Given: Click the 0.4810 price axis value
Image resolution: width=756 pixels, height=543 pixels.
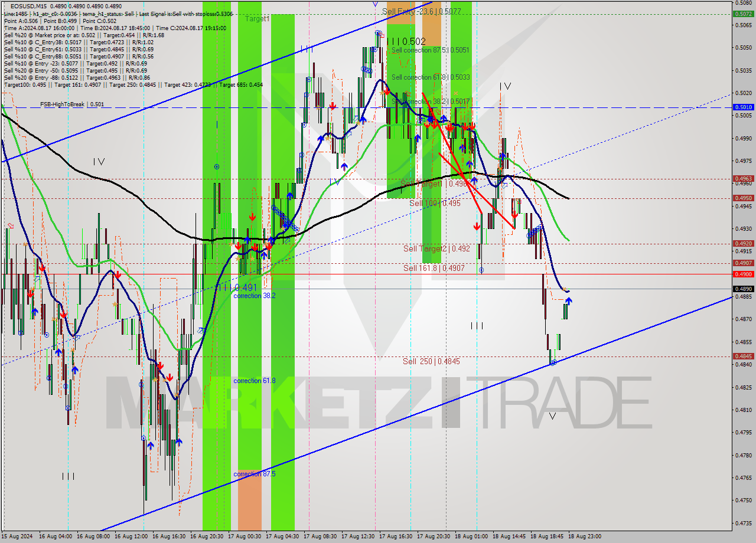Looking at the screenshot, I should point(742,410).
